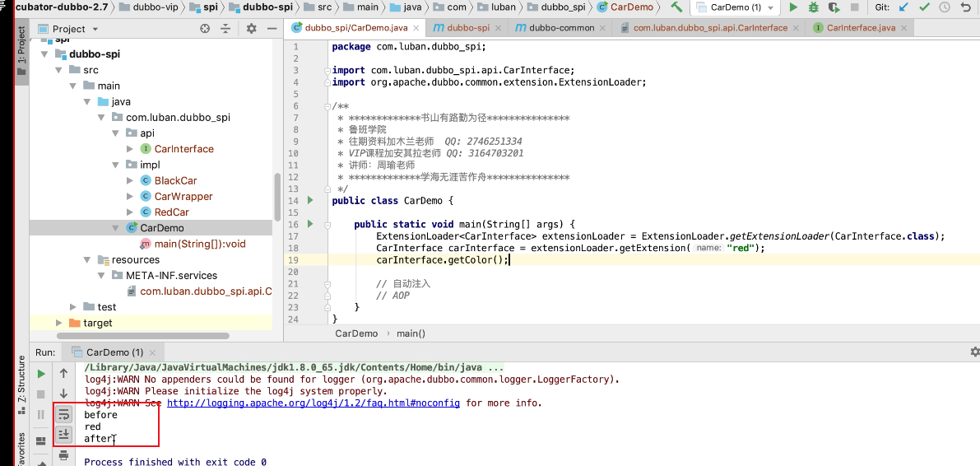Expand the target folder node
Screen dimensions: 980x466
tap(58, 323)
